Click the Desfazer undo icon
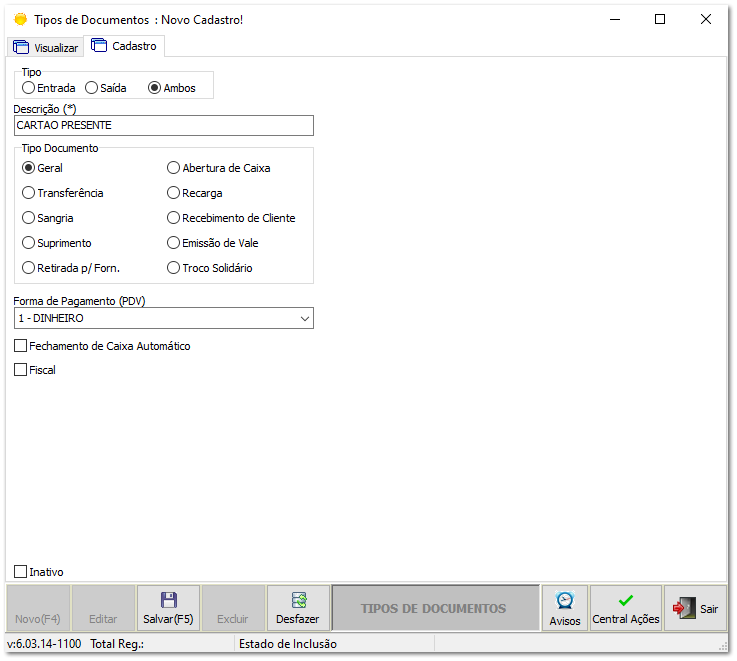 [299, 600]
